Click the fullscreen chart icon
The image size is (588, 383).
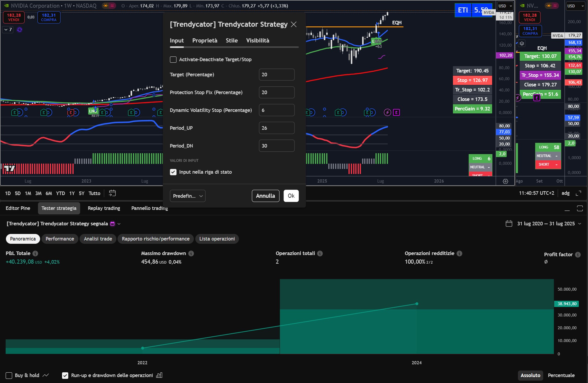point(578,193)
